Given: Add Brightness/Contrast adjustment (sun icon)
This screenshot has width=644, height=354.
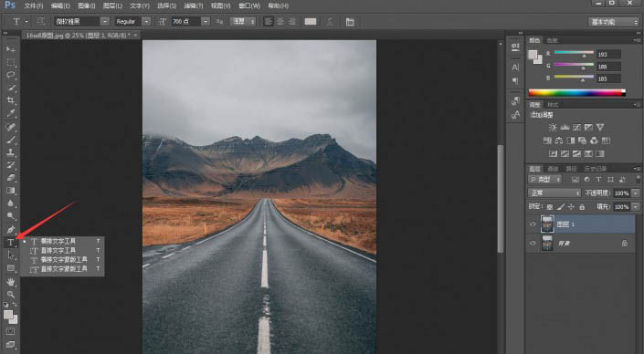Looking at the screenshot, I should pos(553,128).
